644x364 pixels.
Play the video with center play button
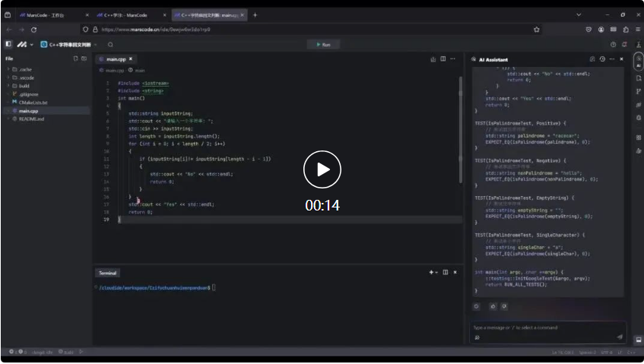coord(322,169)
